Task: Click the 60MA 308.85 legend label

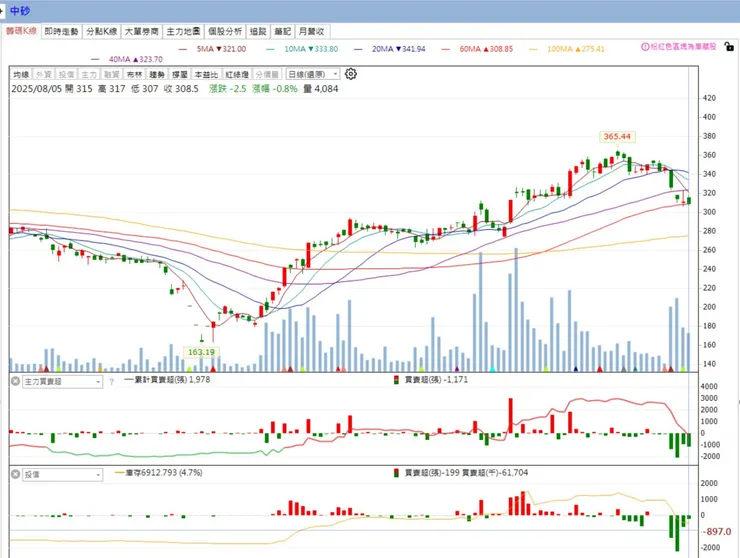Action: 486,49
